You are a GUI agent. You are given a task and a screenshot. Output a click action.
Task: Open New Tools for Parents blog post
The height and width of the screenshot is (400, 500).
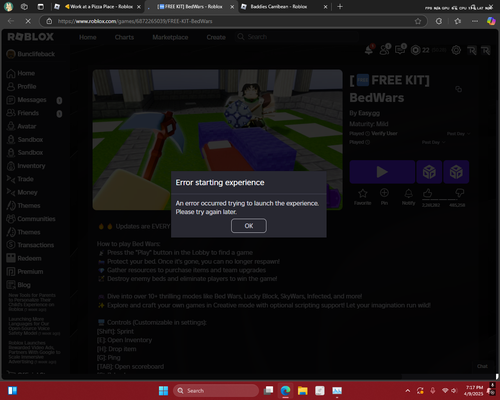coord(32,302)
